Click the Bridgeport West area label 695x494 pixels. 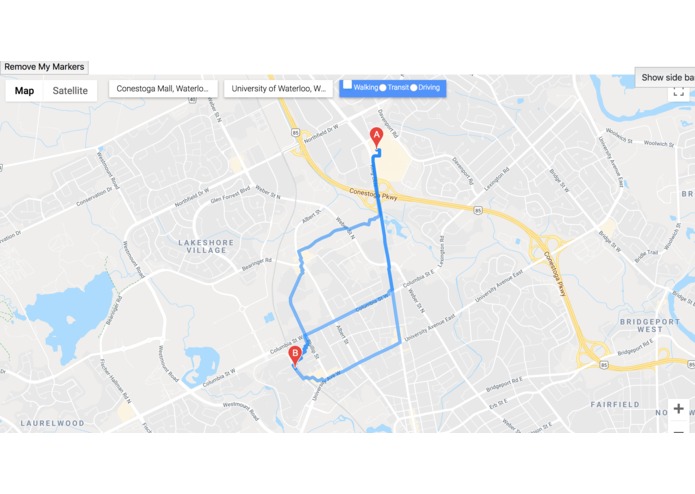coord(650,325)
